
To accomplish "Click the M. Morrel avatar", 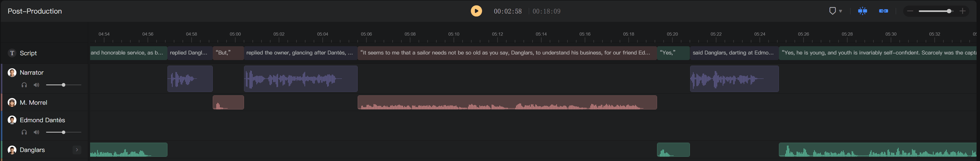I will pos(12,103).
